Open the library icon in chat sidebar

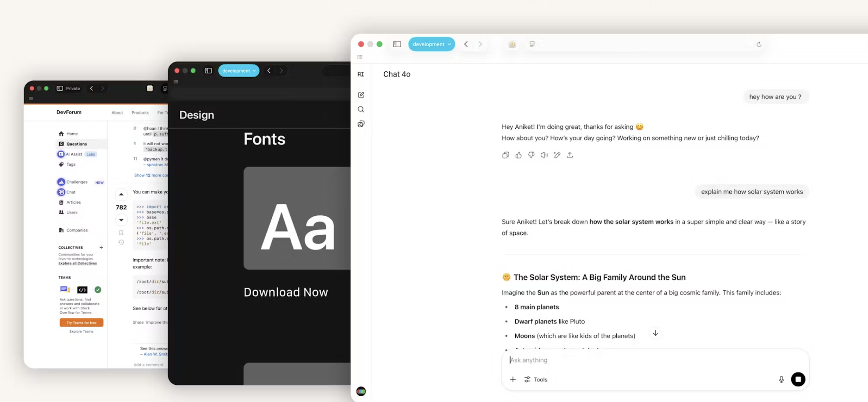coord(361,124)
